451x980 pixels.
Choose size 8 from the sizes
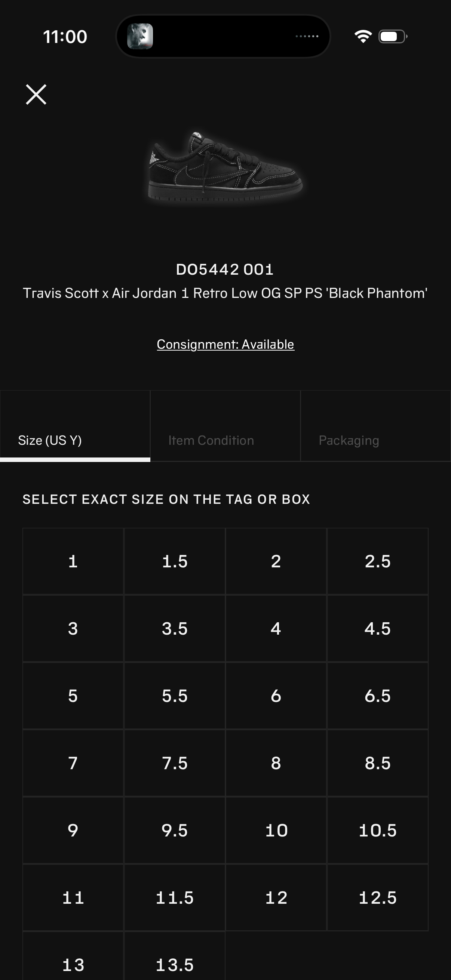pyautogui.click(x=276, y=764)
